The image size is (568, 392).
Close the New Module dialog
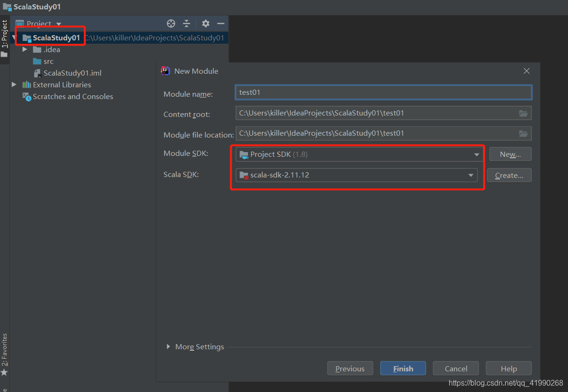click(x=527, y=71)
